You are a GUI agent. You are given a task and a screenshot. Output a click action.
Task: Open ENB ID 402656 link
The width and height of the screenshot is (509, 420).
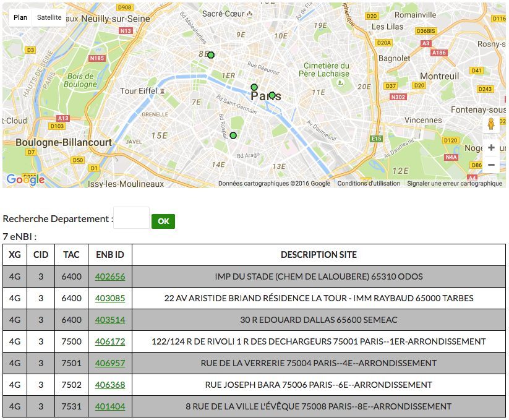[x=110, y=276]
